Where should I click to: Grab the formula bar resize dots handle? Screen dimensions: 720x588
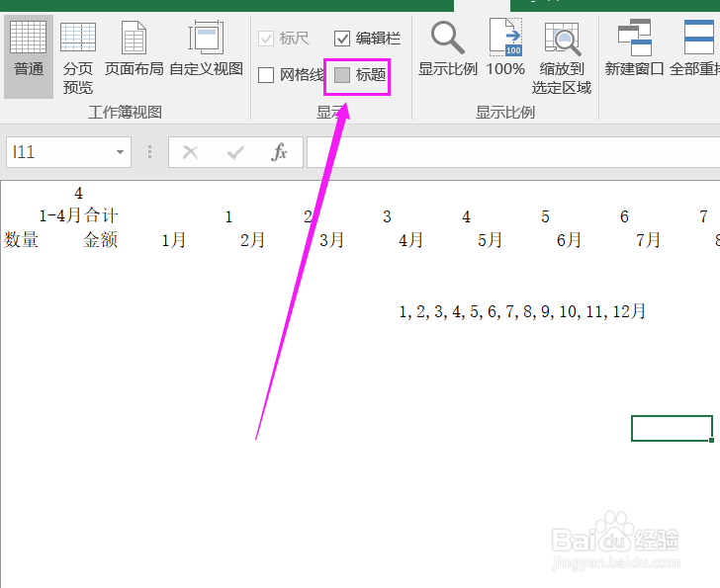tap(149, 152)
